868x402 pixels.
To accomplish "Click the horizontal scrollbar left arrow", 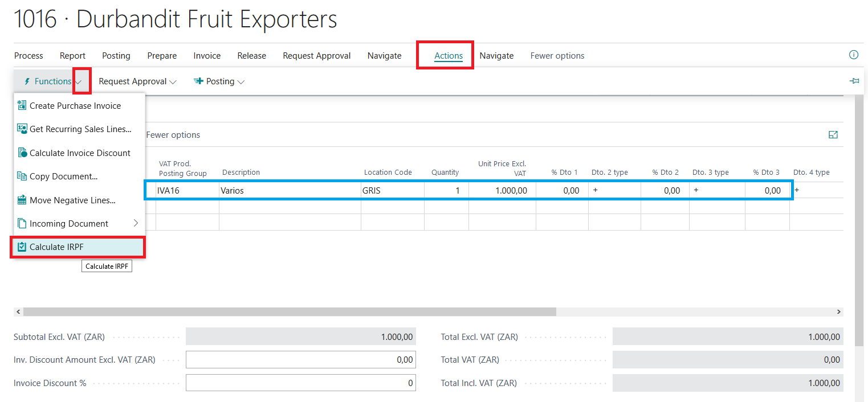I will 18,312.
